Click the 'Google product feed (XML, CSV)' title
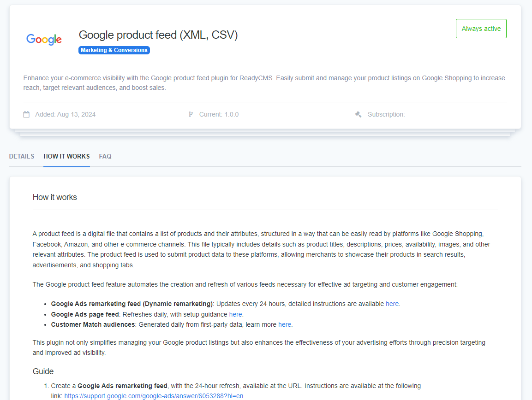The image size is (532, 400). pos(158,35)
